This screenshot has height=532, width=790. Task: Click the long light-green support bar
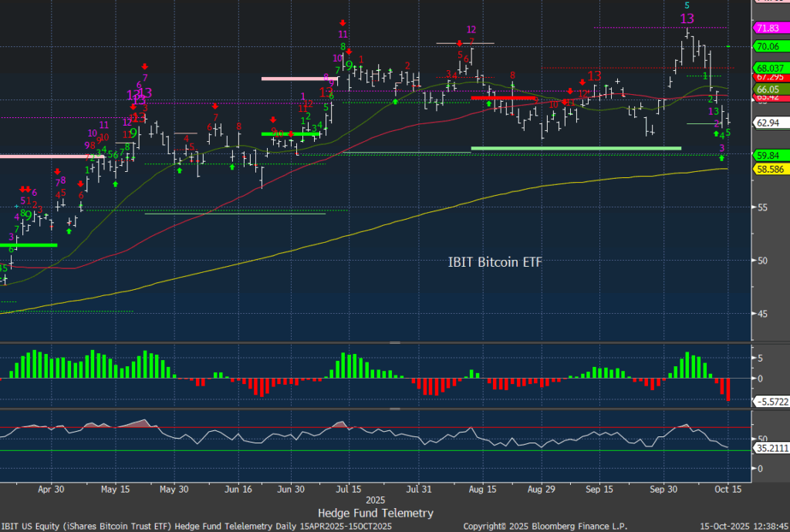tap(576, 147)
